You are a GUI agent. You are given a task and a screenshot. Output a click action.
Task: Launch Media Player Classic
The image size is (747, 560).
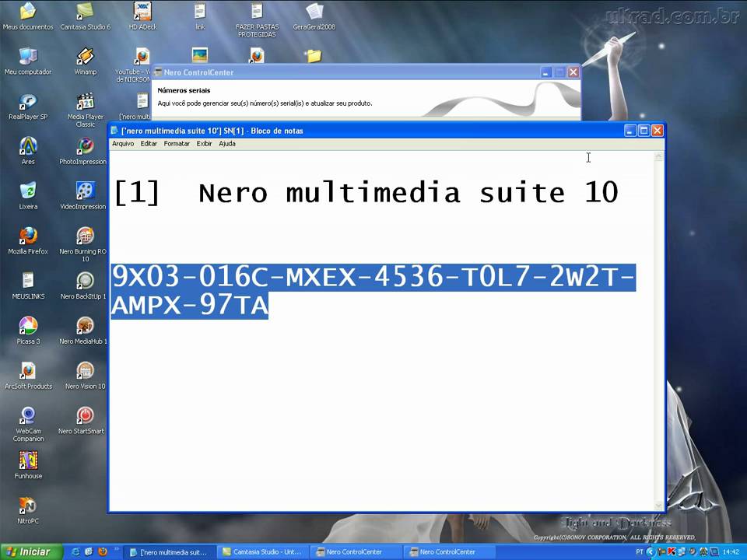click(85, 101)
